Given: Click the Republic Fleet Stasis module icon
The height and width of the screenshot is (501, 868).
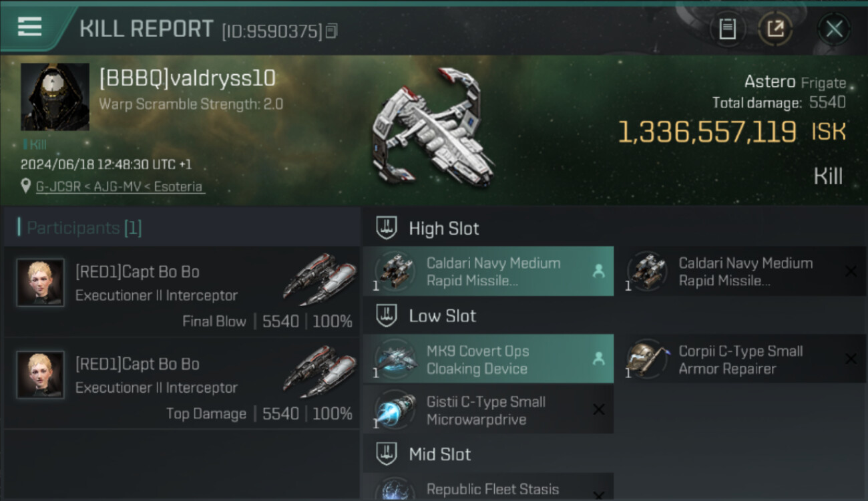Looking at the screenshot, I should click(x=395, y=490).
